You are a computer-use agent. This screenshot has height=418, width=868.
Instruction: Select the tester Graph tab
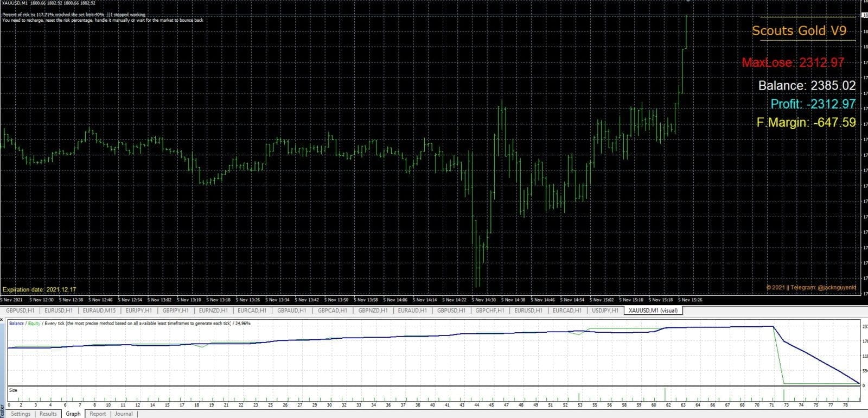click(73, 414)
